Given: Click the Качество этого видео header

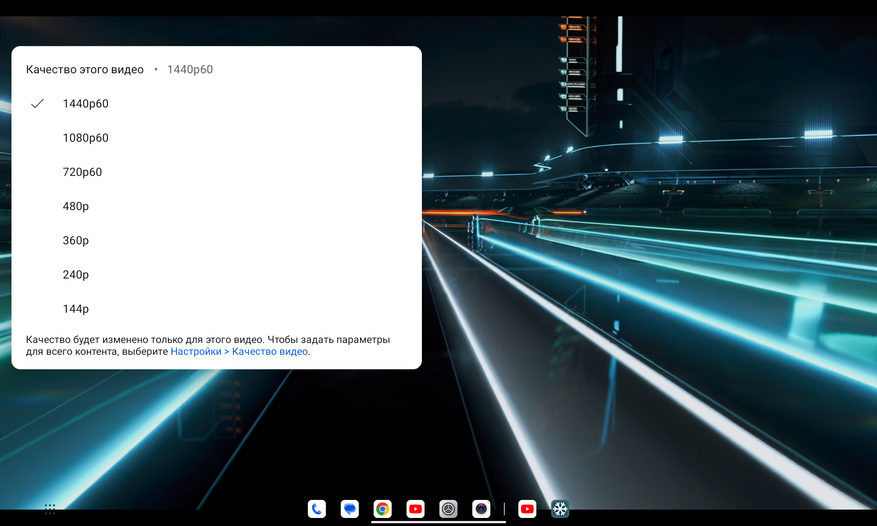Looking at the screenshot, I should pyautogui.click(x=85, y=70).
